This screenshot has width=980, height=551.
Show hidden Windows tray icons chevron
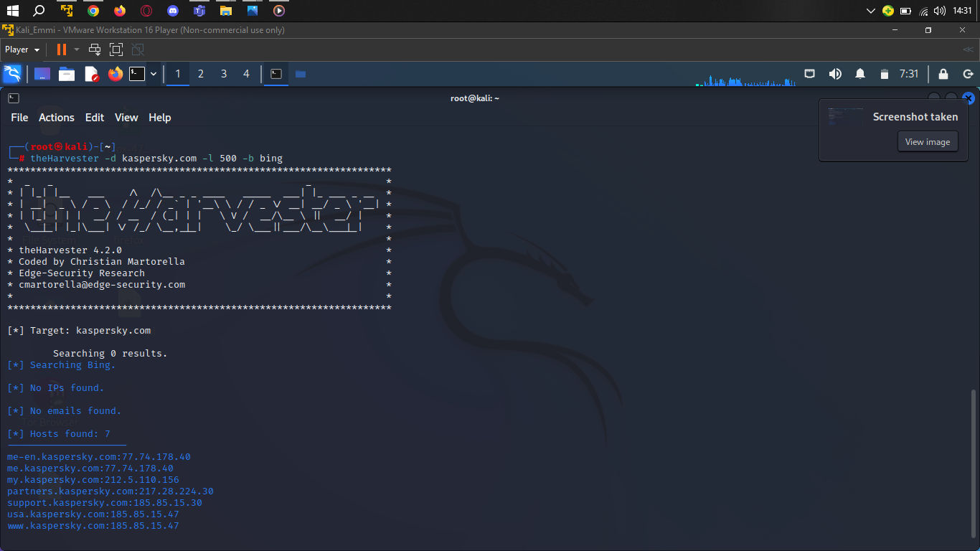(x=871, y=11)
